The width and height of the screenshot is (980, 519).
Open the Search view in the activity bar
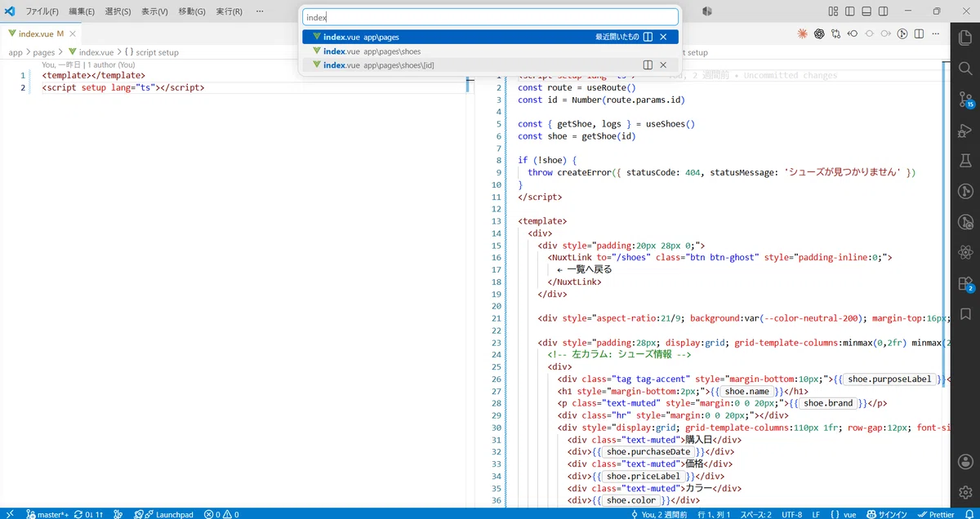click(965, 68)
